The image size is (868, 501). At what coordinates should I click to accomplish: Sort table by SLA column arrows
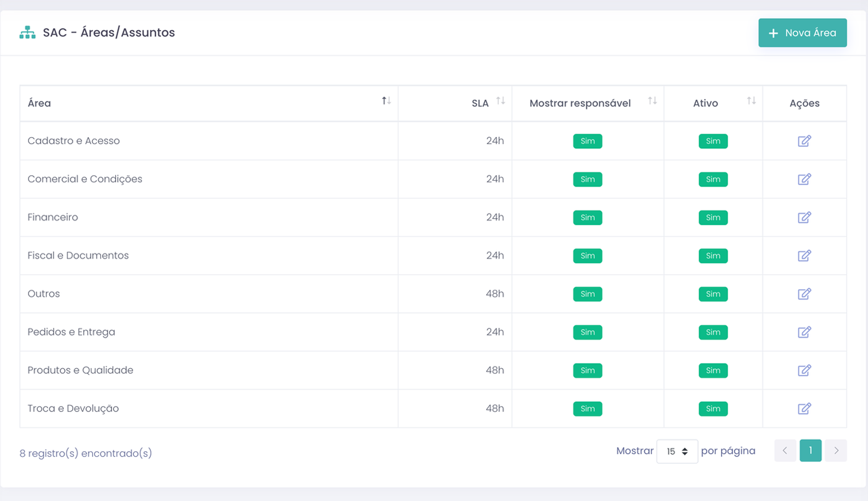(x=501, y=100)
